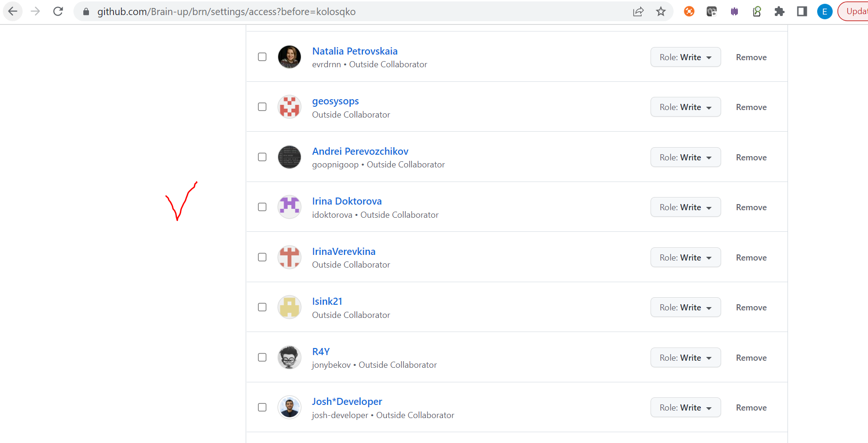Bookmark this page using the star icon
Viewport: 868px width, 443px height.
(x=661, y=11)
